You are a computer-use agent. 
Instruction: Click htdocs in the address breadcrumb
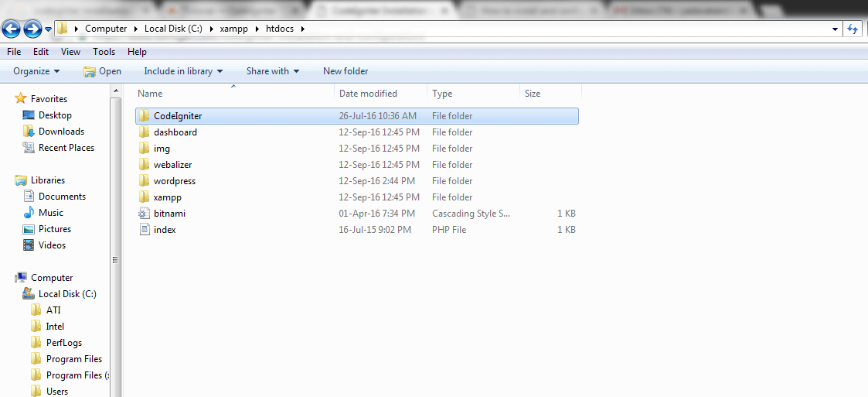click(x=280, y=29)
